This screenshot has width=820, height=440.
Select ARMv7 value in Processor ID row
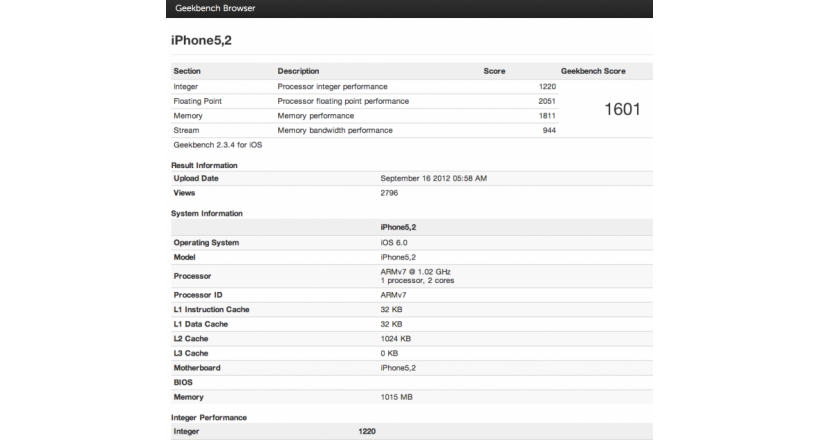click(393, 295)
